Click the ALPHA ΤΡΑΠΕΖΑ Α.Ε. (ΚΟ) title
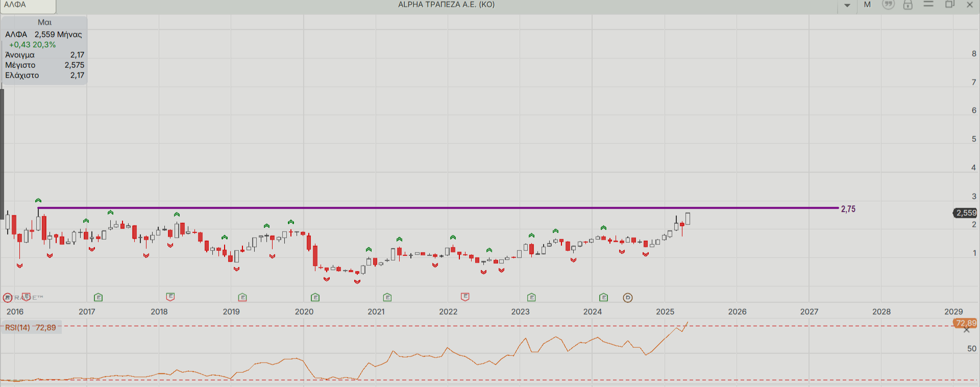980x387 pixels. coord(447,5)
